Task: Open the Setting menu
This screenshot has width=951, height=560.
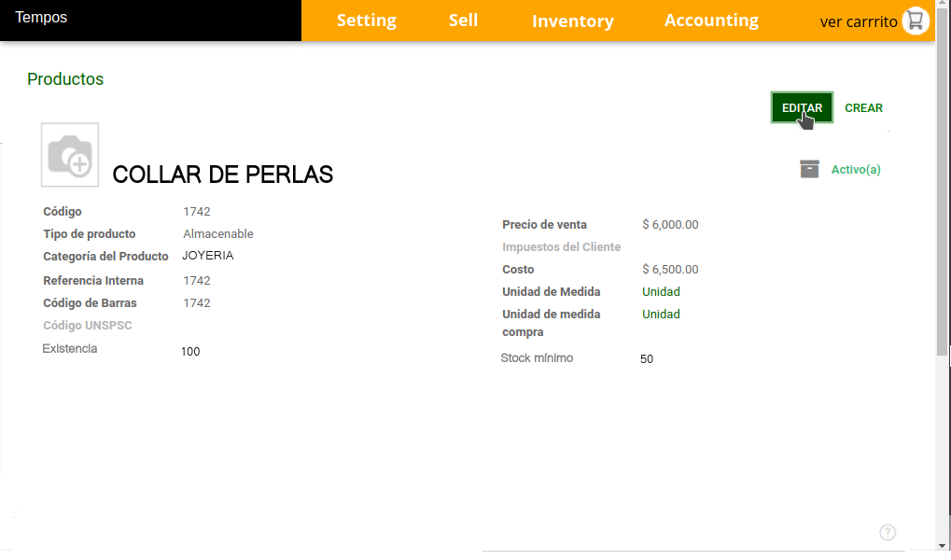Action: tap(366, 21)
